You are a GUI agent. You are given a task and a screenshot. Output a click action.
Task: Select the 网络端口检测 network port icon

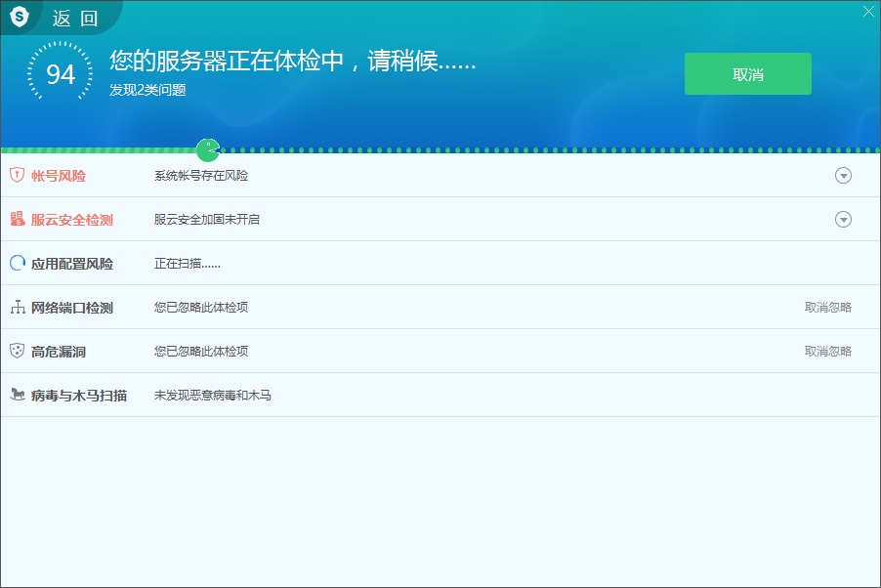pyautogui.click(x=17, y=306)
